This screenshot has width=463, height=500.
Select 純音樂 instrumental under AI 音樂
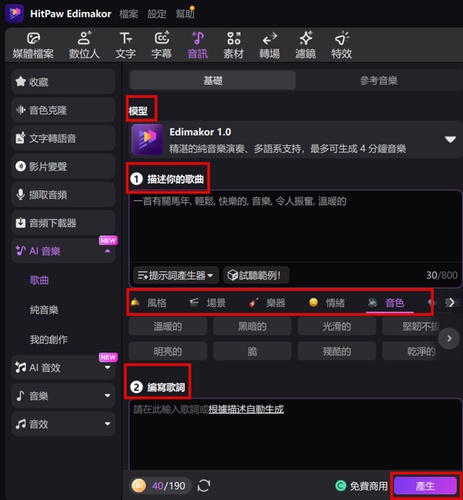coord(44,310)
